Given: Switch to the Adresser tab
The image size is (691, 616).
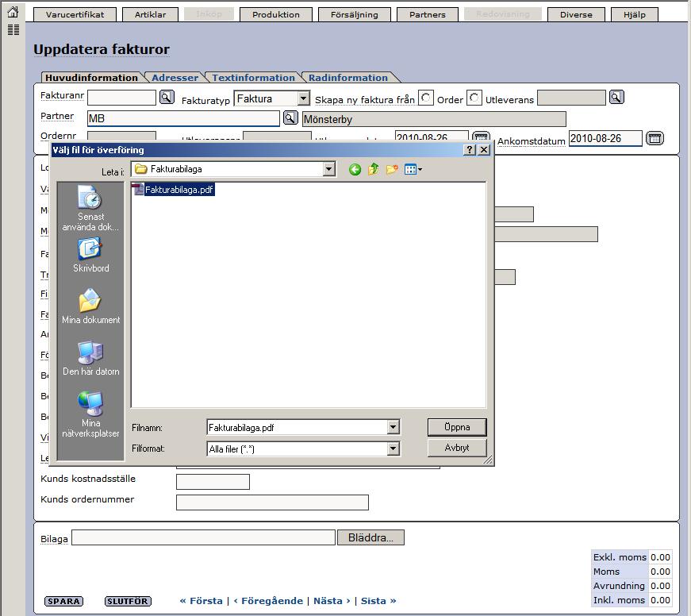Looking at the screenshot, I should click(x=175, y=78).
